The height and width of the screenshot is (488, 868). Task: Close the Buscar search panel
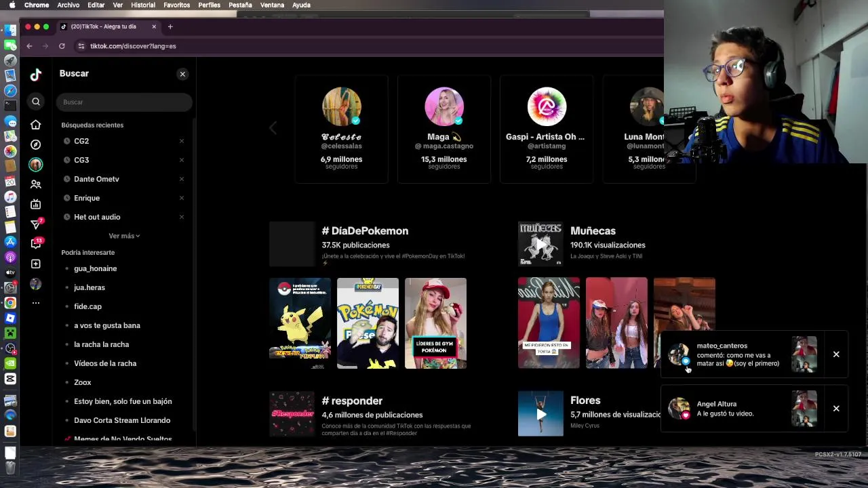[x=182, y=74]
